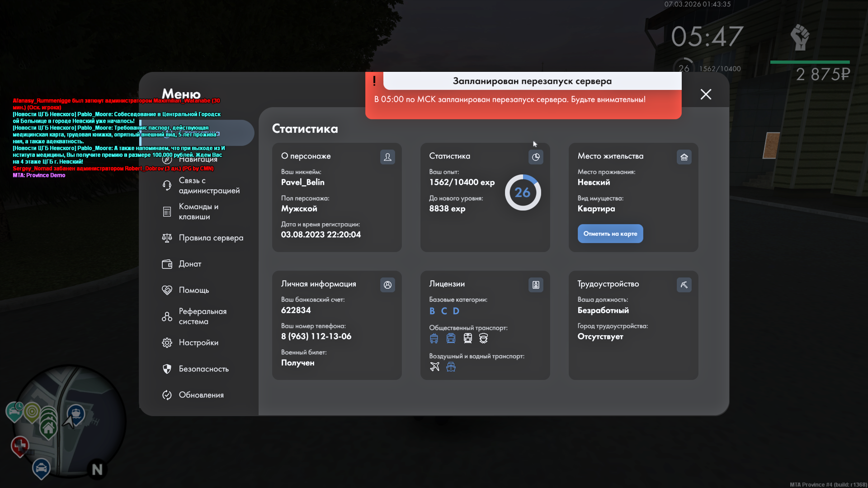Click the pickaxe icon in Трудоустройство card

(684, 285)
